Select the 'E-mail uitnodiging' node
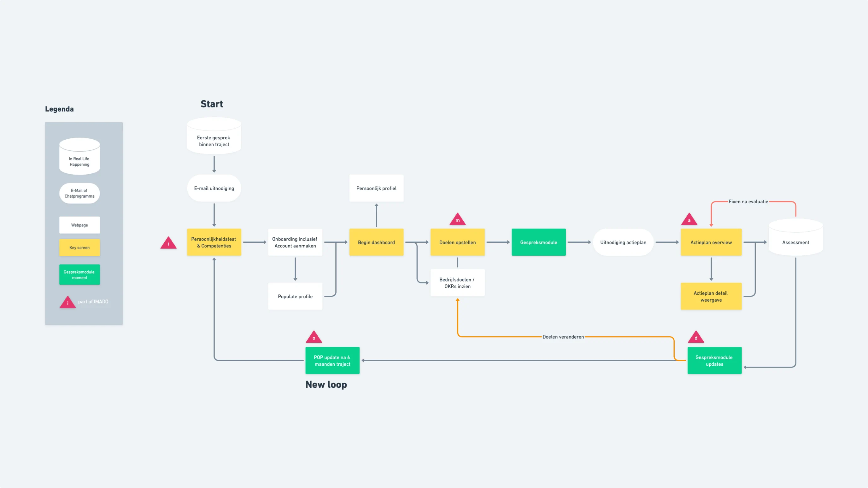 coord(214,188)
